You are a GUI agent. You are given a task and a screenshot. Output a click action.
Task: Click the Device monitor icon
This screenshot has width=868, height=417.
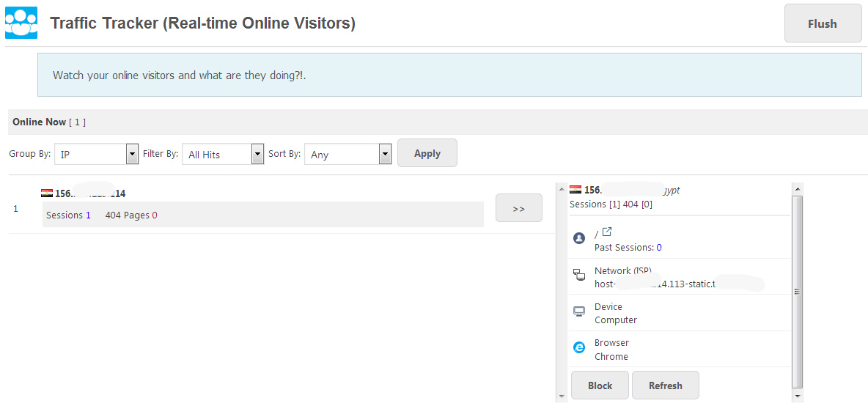[x=579, y=312]
